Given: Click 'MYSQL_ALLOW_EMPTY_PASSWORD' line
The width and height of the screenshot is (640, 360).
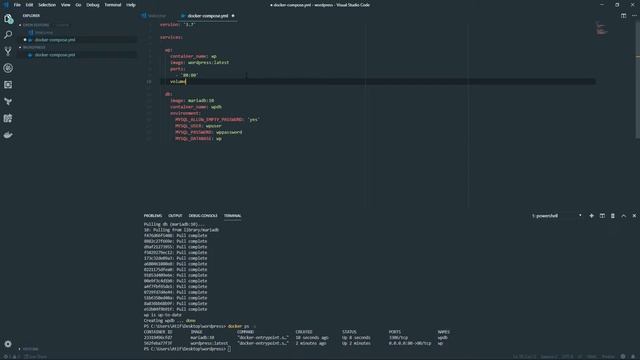Looking at the screenshot, I should (217, 120).
